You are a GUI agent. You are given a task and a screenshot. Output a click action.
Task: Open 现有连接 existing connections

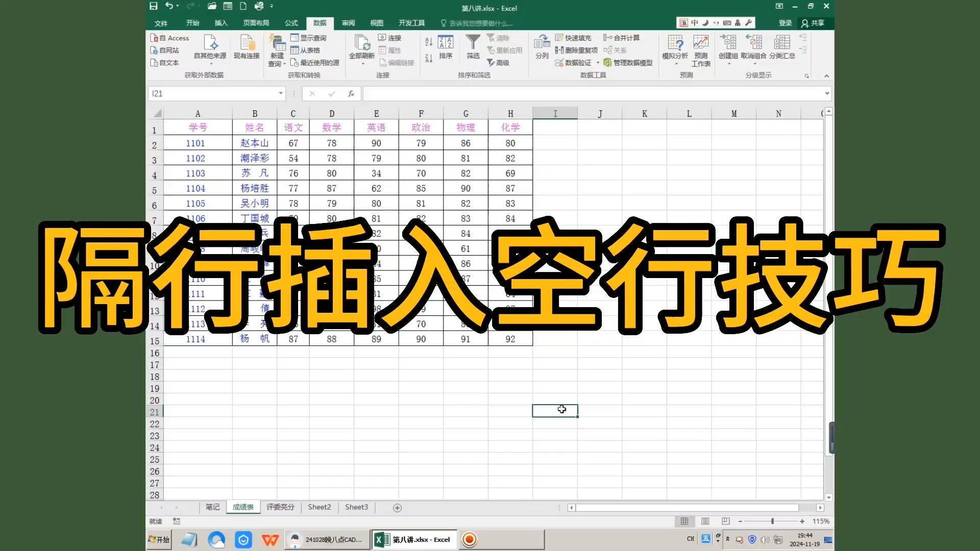pyautogui.click(x=247, y=47)
